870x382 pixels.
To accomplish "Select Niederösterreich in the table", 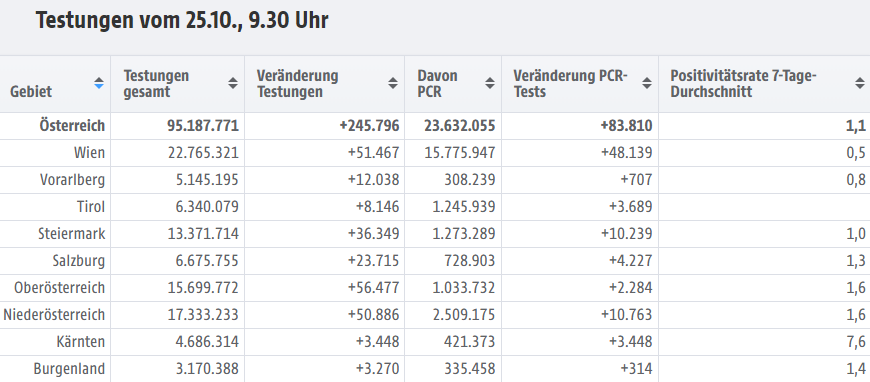I will point(54,315).
